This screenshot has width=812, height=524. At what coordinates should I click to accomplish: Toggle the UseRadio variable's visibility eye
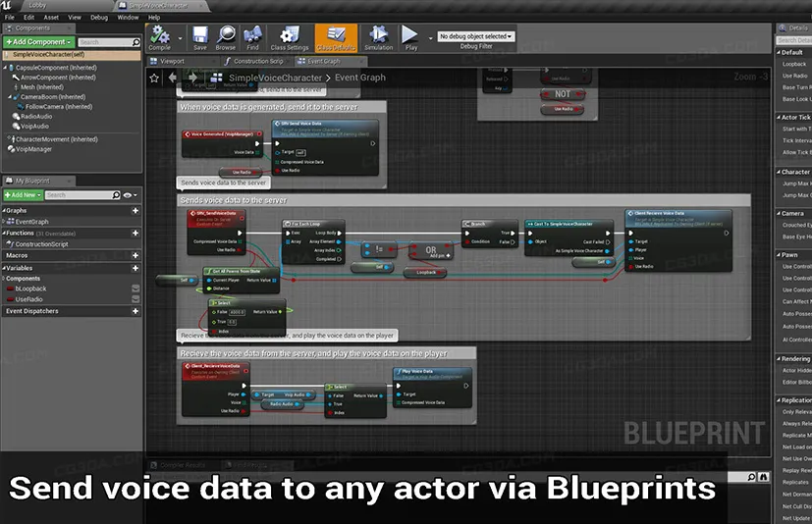[x=135, y=299]
